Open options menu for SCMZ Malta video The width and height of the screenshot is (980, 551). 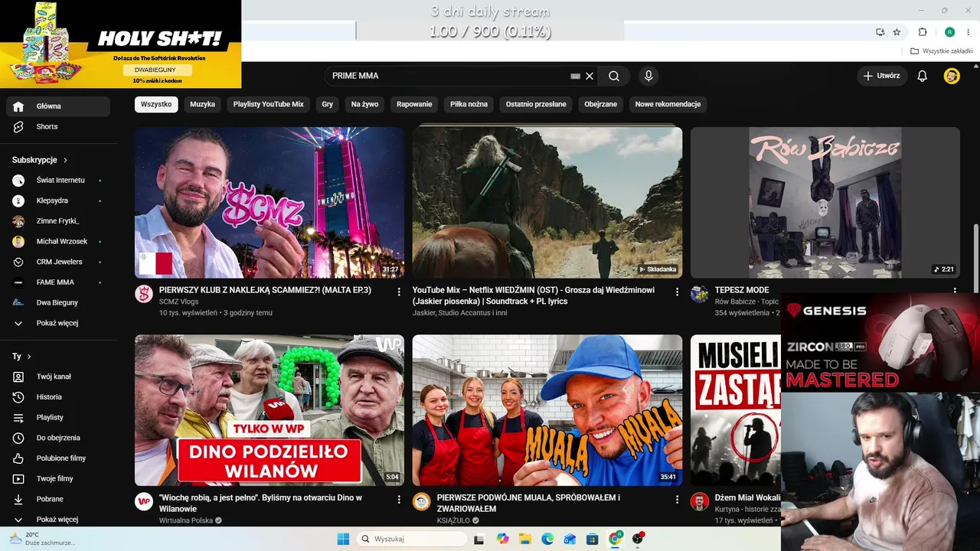click(399, 292)
